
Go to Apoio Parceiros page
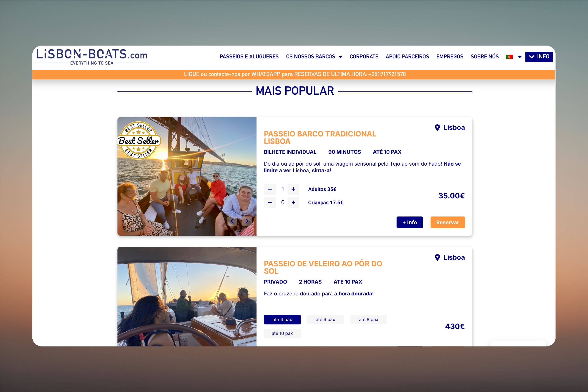[x=407, y=57]
